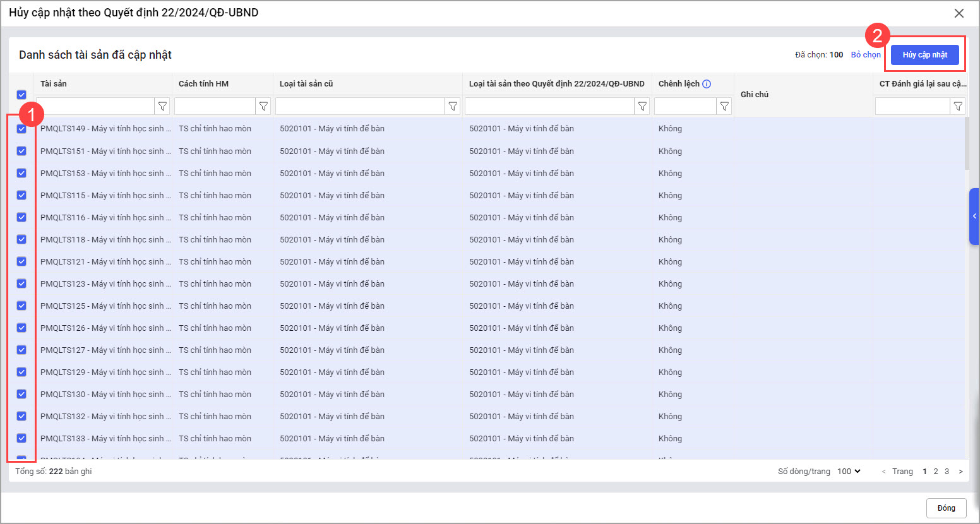Click the filter icon in Tài sản column
This screenshot has width=980, height=524.
(x=162, y=106)
